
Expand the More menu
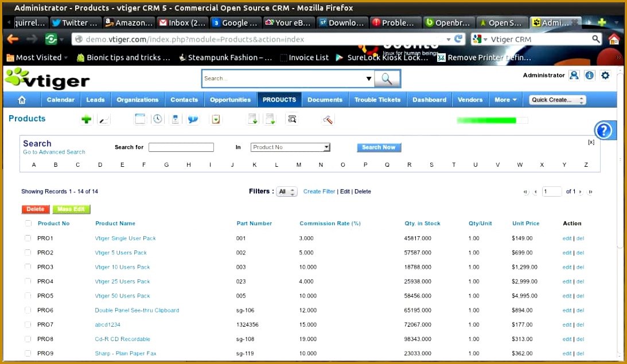(505, 100)
